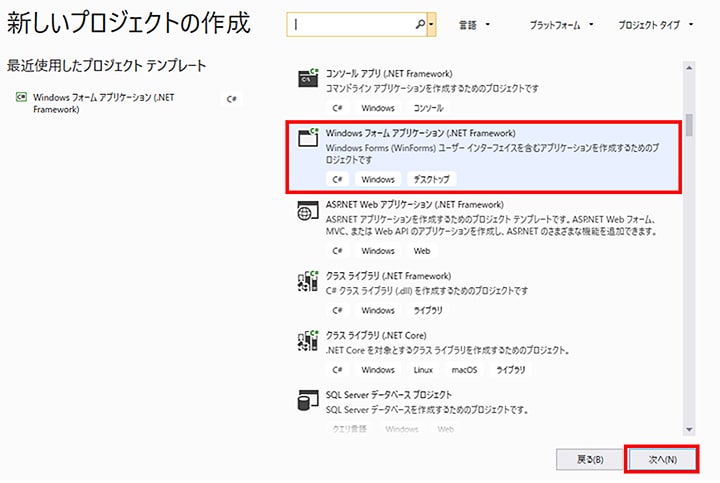The image size is (720, 483).
Task: Click the C# tag beside the recent template
Action: pos(231,99)
